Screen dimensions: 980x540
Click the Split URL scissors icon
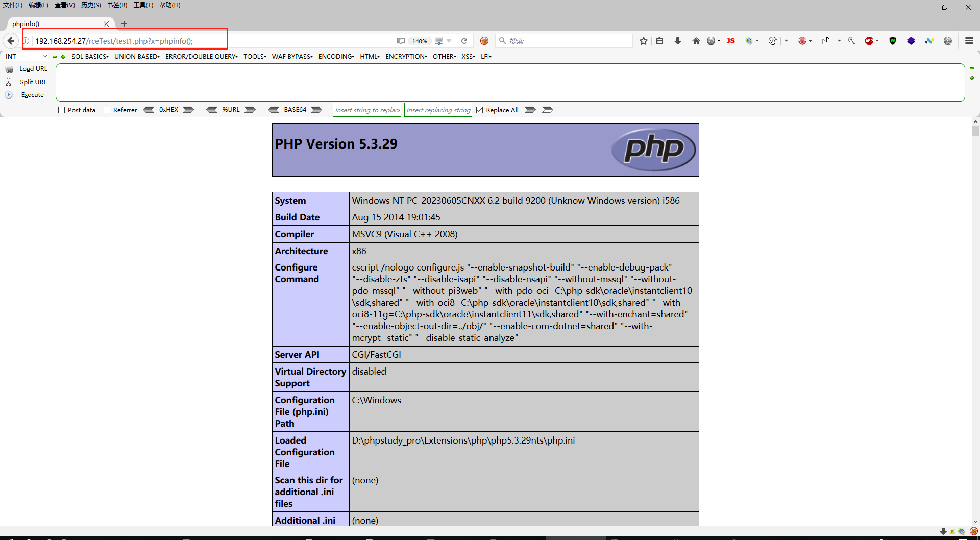pos(9,82)
